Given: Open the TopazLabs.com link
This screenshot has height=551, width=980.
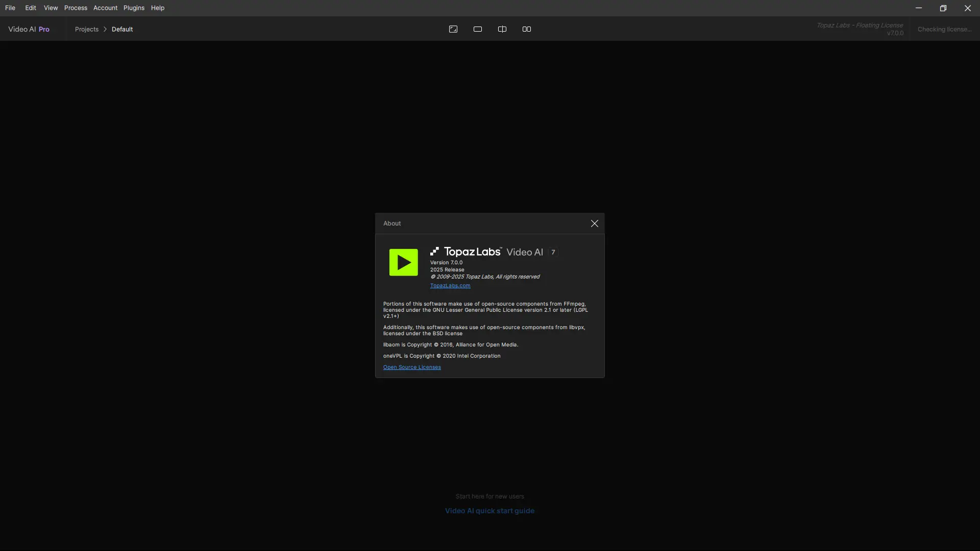Looking at the screenshot, I should click(450, 286).
